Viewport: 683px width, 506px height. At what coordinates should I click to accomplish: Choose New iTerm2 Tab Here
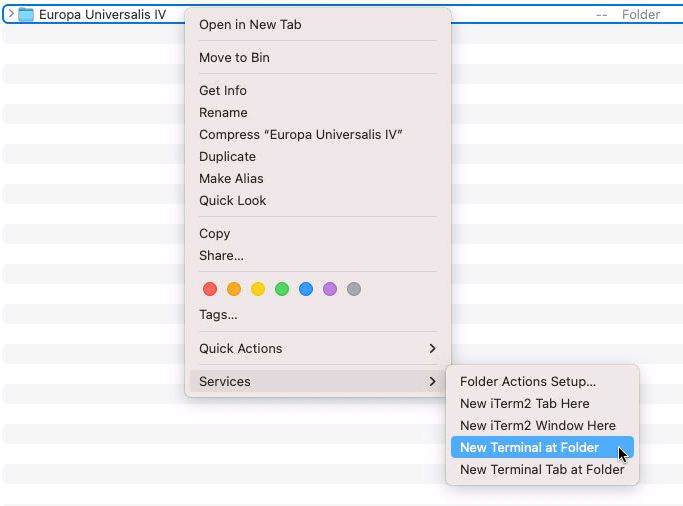pyautogui.click(x=524, y=403)
